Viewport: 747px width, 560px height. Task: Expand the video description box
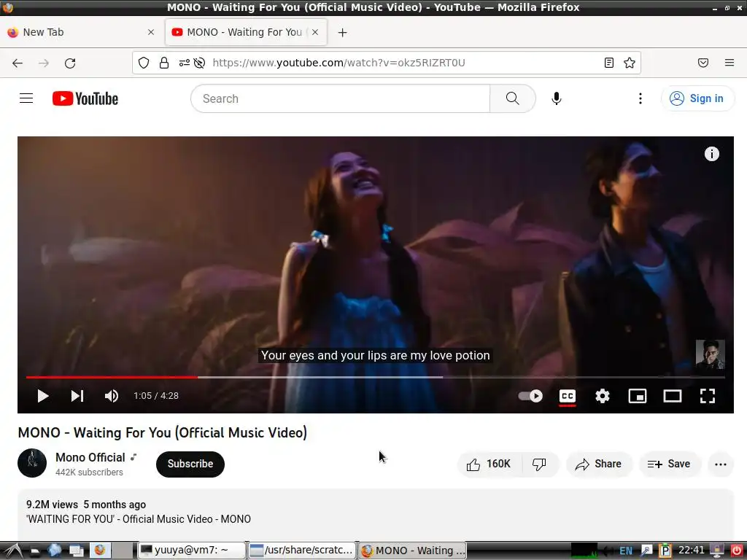376,514
